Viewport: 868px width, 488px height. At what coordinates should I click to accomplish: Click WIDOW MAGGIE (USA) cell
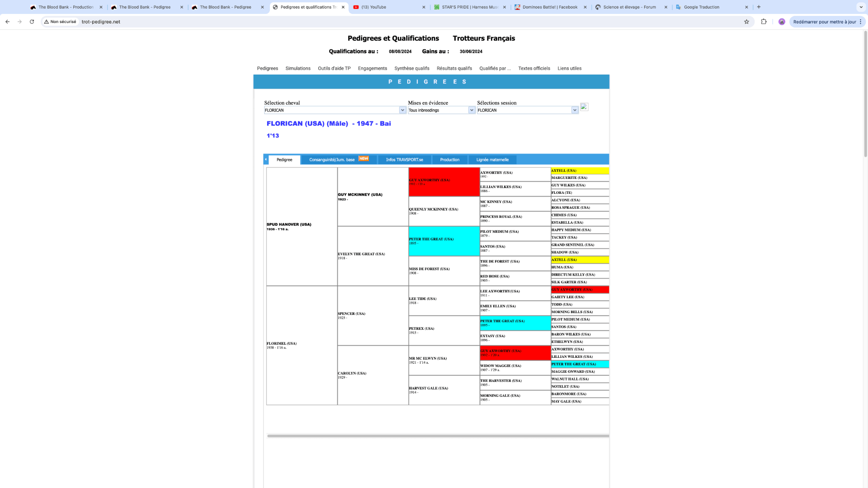(x=515, y=368)
